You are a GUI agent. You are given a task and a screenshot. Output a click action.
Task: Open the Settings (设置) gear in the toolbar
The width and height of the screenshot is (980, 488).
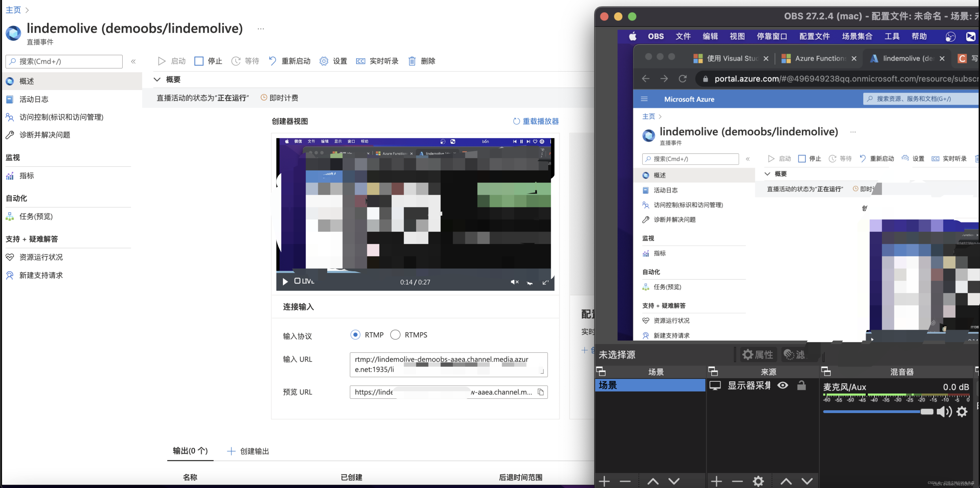tap(333, 61)
